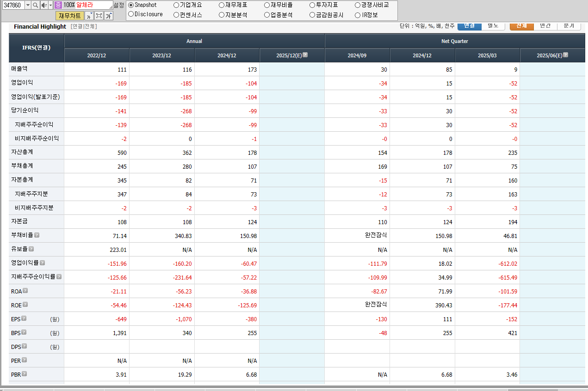Open help icon next to EPS

[x=24, y=318]
